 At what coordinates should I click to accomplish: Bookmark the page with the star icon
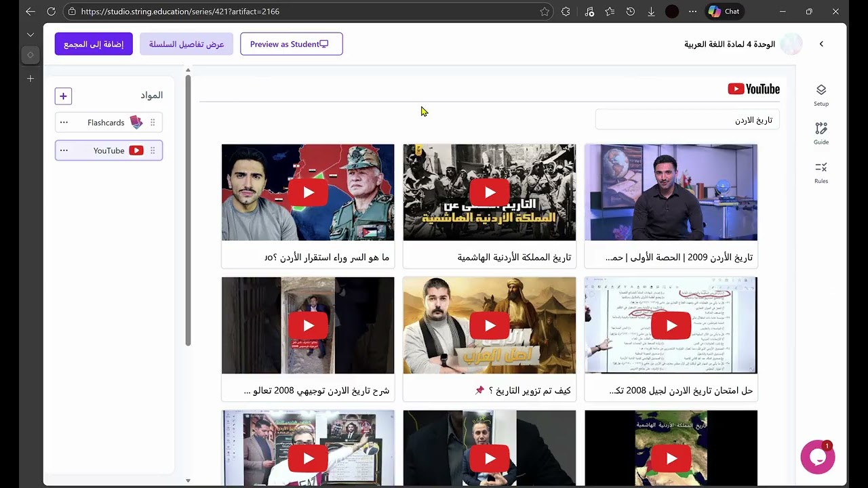click(x=545, y=12)
